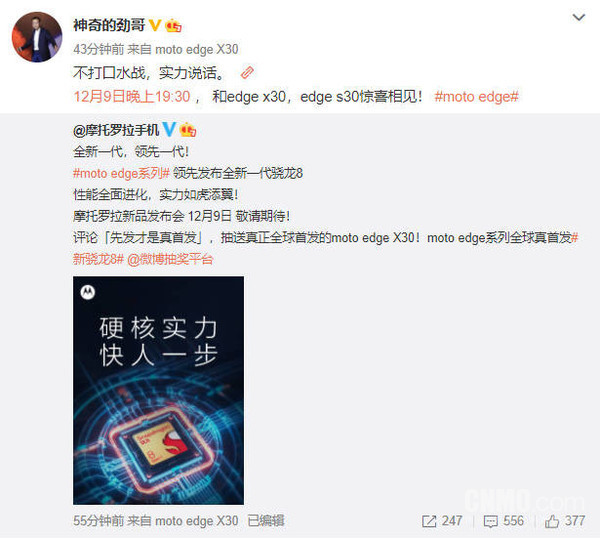Click the 神奇的劲哥 profile avatar
Screen dimensions: 600x539
point(37,37)
